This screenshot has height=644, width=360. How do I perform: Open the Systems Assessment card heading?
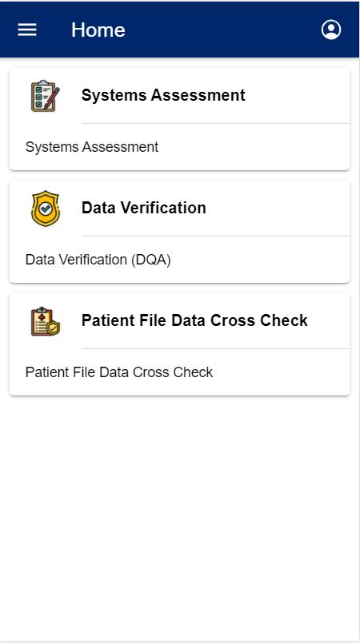[x=163, y=95]
